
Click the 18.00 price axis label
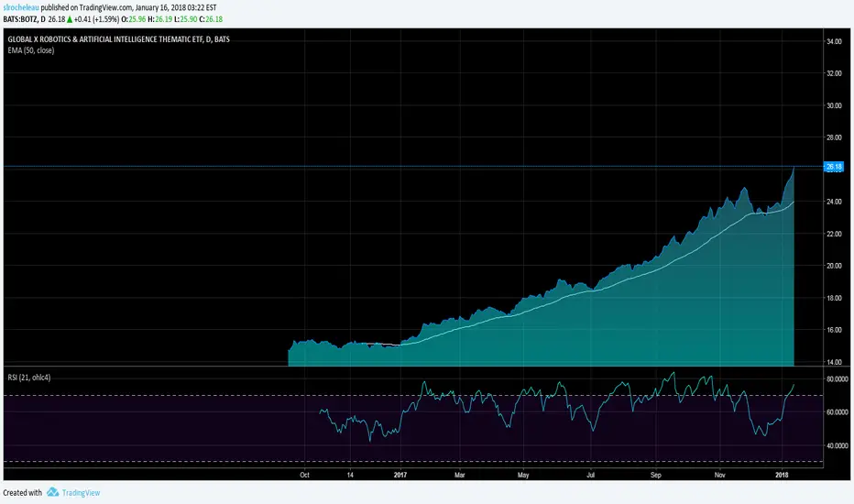(834, 298)
